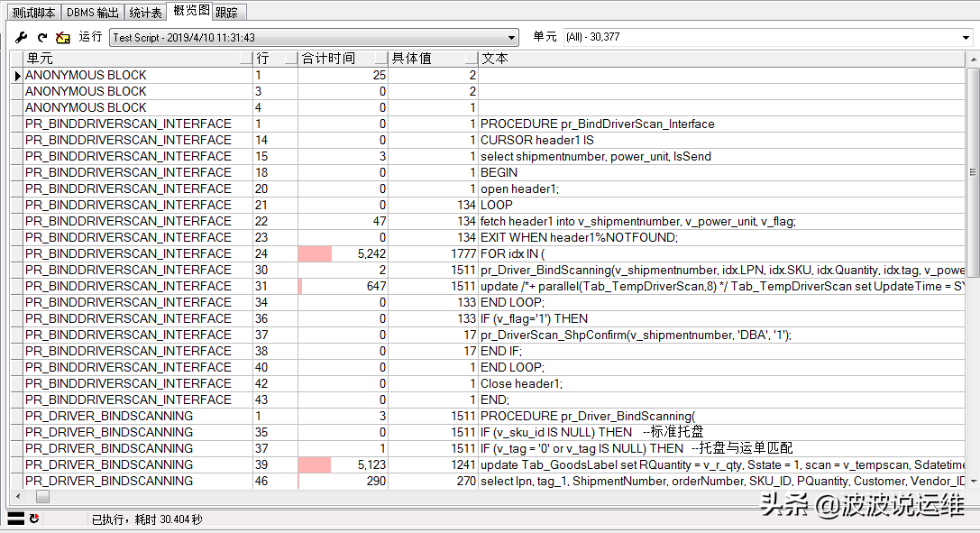Select 'PROCEDURE pr_Driver_BindScanning(' cell
Screen dimensions: 980x533
[x=722, y=416]
